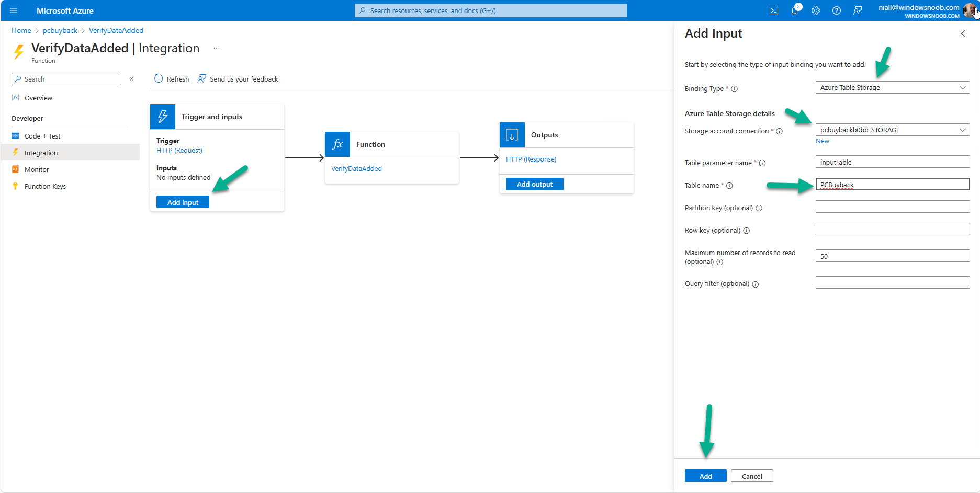980x493 pixels.
Task: Show info tooltip for Row key
Action: point(747,231)
